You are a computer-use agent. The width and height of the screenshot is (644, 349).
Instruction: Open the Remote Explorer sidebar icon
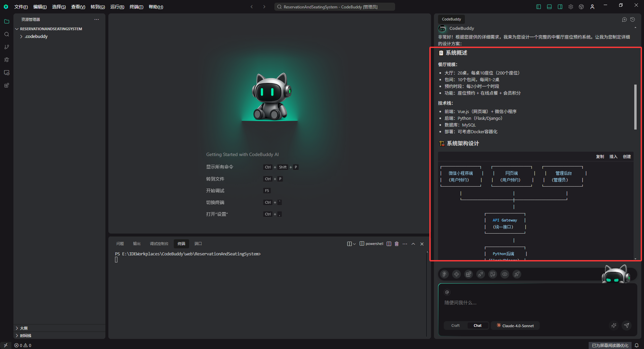point(6,72)
